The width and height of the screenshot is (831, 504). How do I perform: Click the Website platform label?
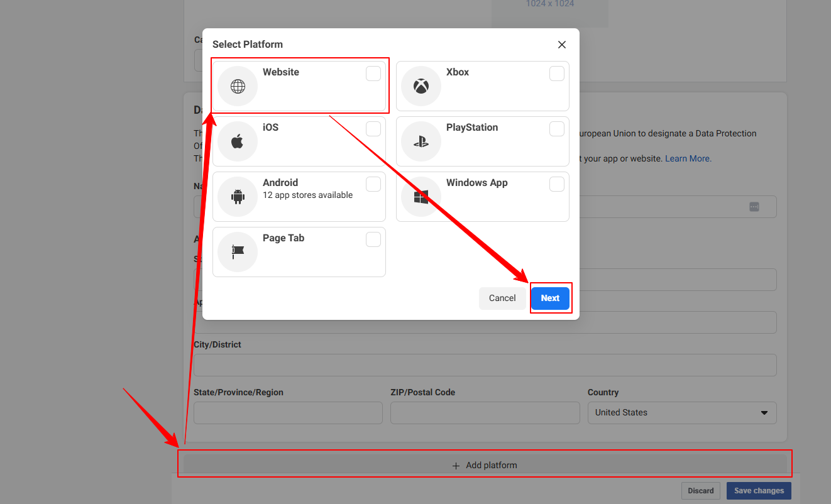(281, 72)
